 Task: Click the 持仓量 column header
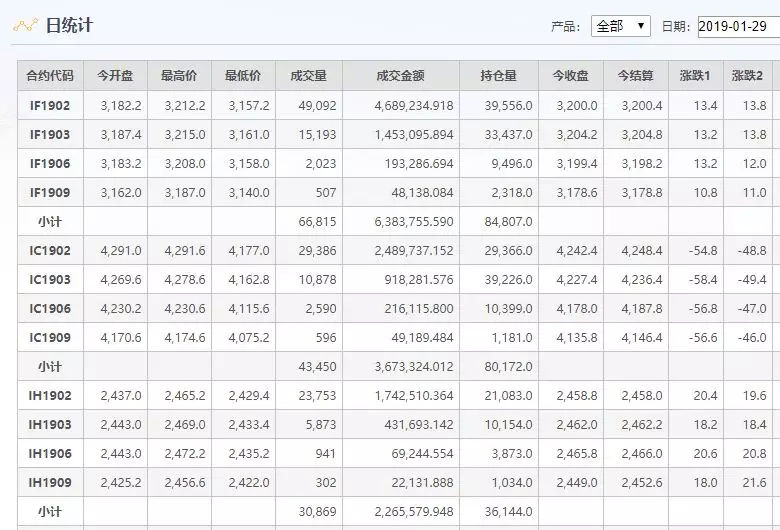[498, 76]
